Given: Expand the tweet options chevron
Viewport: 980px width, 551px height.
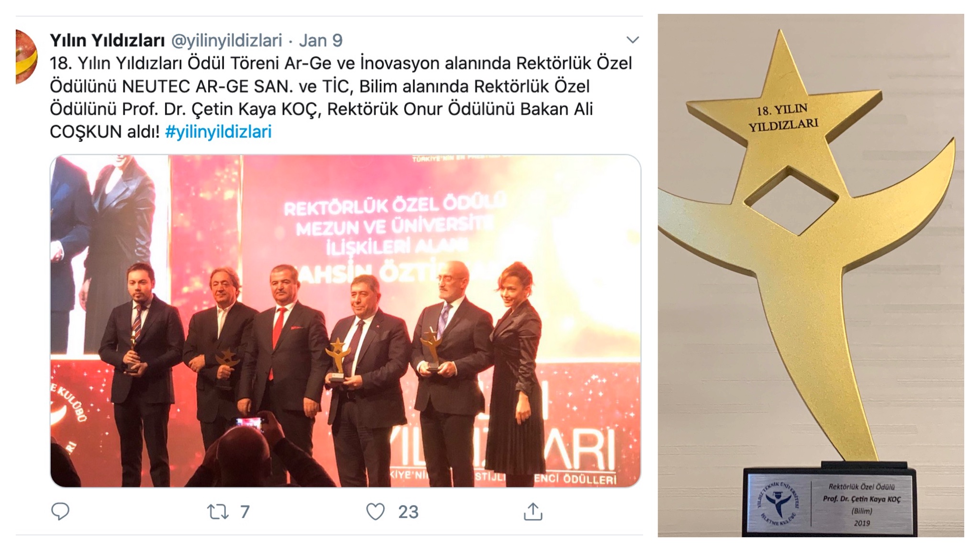Looking at the screenshot, I should [633, 40].
